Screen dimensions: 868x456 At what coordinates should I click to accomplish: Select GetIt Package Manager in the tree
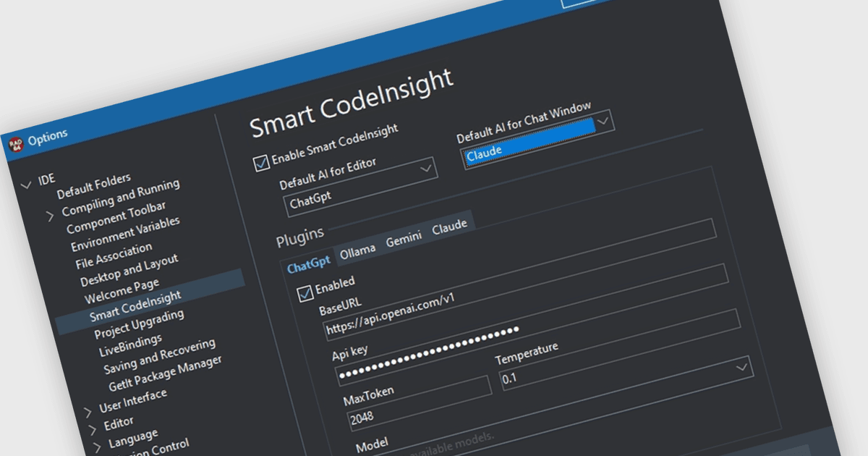coord(166,373)
